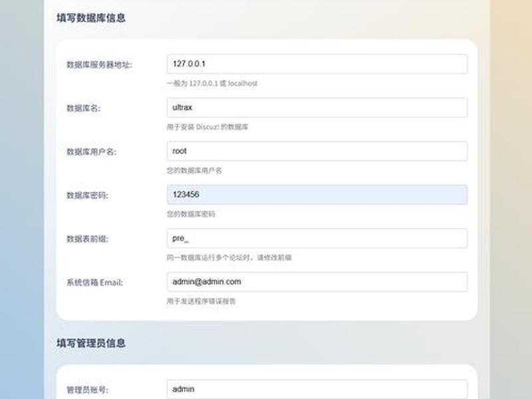Click the heading '填写管理员信息'

click(91, 343)
